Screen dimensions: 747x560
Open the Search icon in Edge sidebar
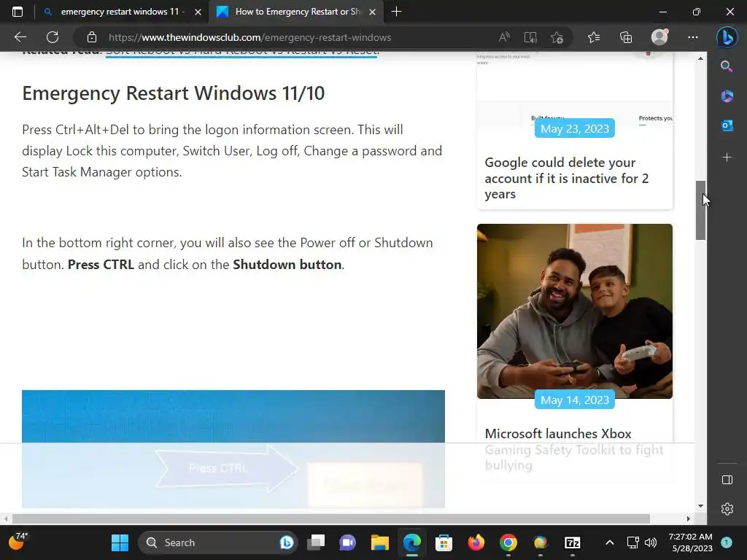coord(727,66)
